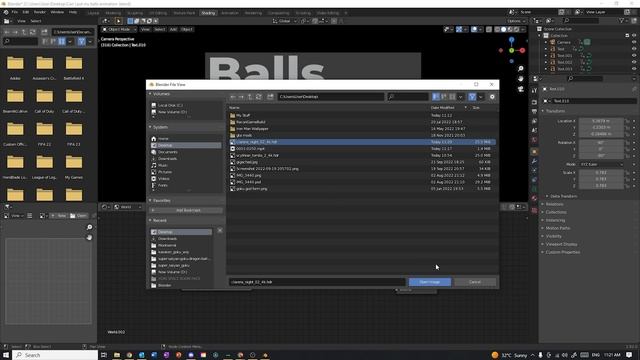This screenshot has height=360, width=640.
Task: Open filter settings dropdown next to funnel
Action: pos(480,97)
